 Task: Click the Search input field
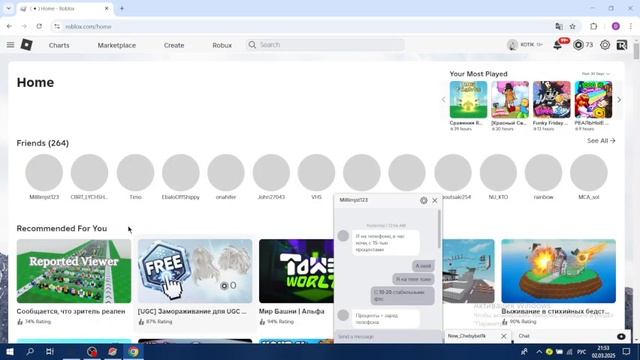[325, 44]
